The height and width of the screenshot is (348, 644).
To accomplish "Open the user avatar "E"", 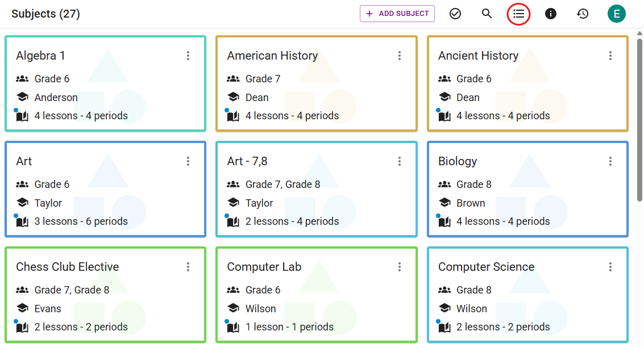I will (616, 14).
